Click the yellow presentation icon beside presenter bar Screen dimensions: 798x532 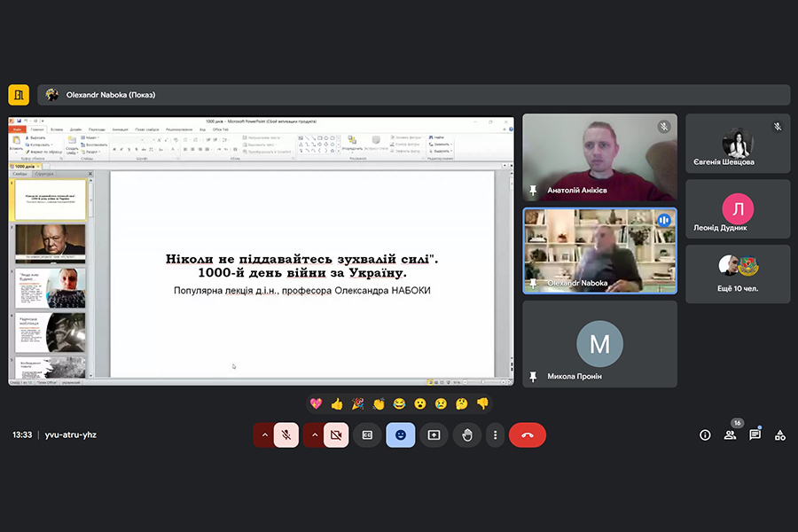(19, 95)
